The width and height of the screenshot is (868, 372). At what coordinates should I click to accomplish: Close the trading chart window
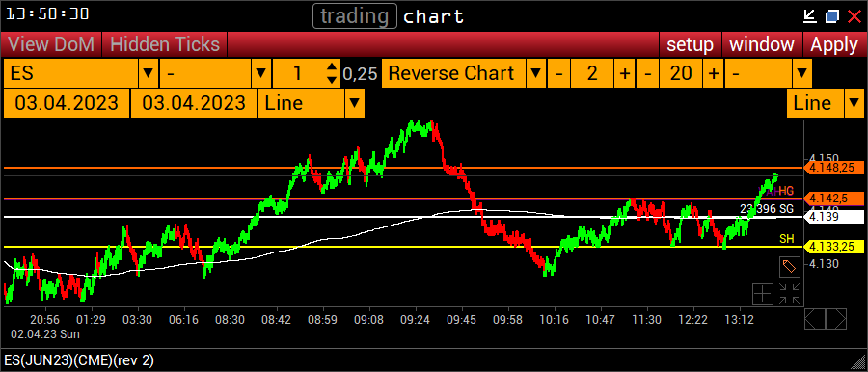tap(854, 16)
